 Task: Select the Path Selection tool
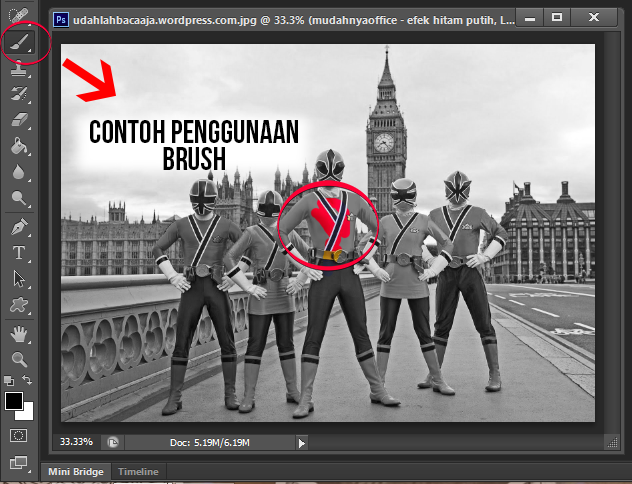[x=19, y=279]
